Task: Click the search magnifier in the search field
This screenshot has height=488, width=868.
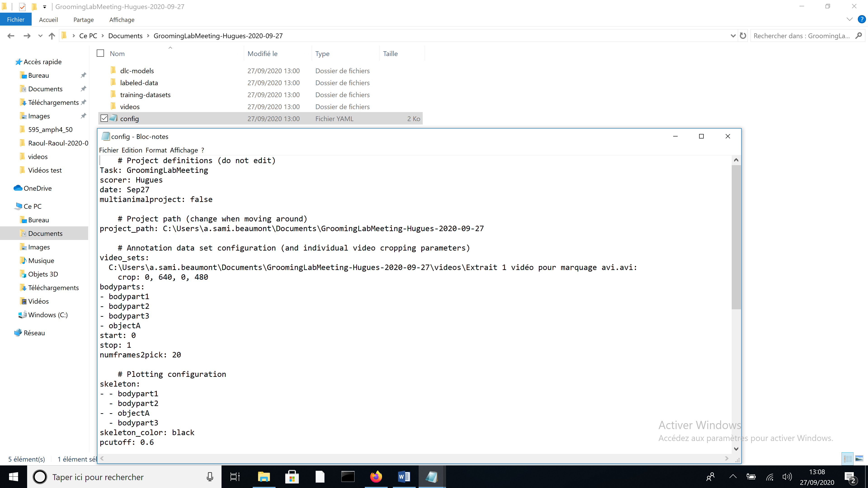Action: (858, 36)
